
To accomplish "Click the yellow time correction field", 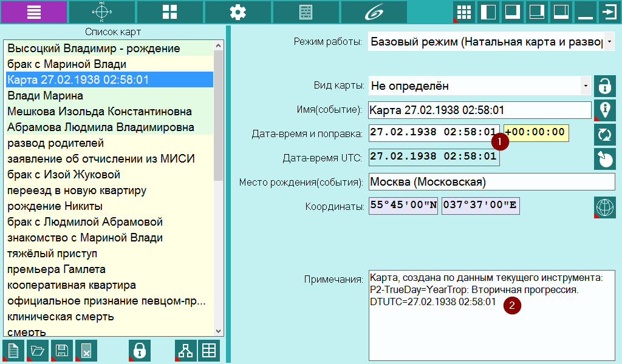I will click(536, 133).
